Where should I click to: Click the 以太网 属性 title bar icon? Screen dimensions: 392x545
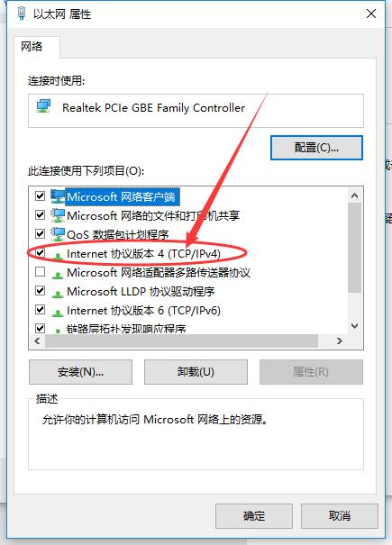point(22,14)
